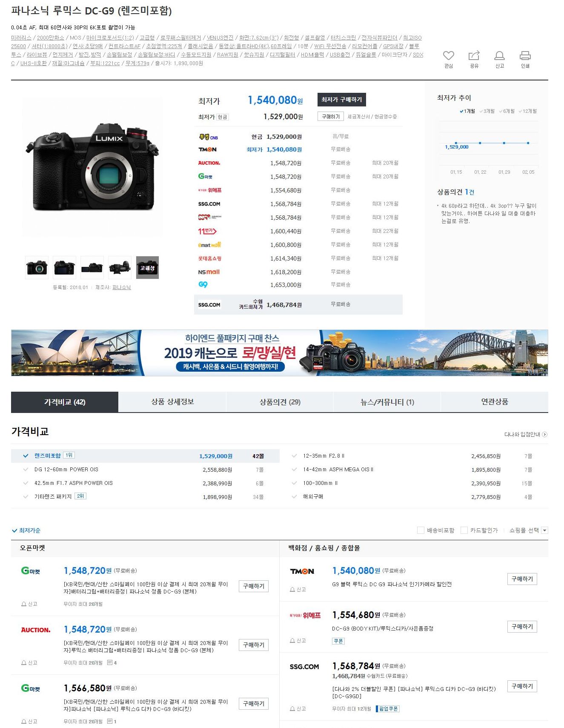Open the G9 logo in price list
Viewport: 564px width, 728px height.
click(203, 284)
